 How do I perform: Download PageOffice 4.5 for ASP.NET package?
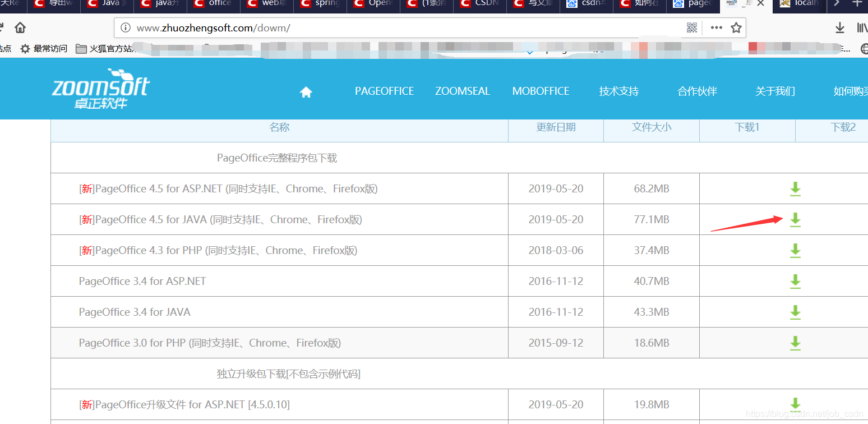click(x=795, y=189)
